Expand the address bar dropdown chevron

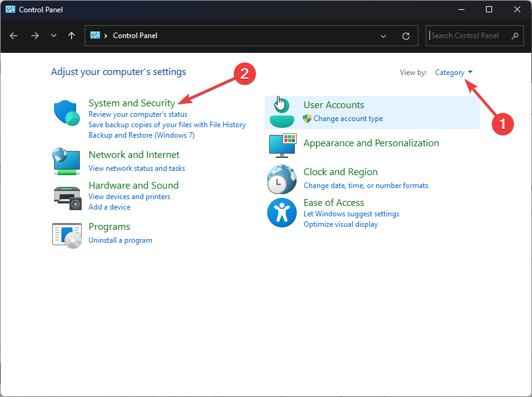383,36
